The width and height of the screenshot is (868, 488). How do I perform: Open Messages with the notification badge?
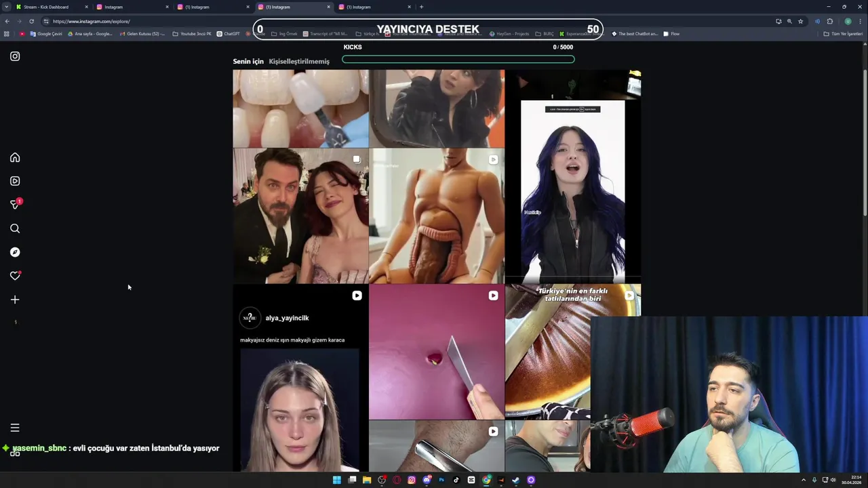[x=15, y=204]
